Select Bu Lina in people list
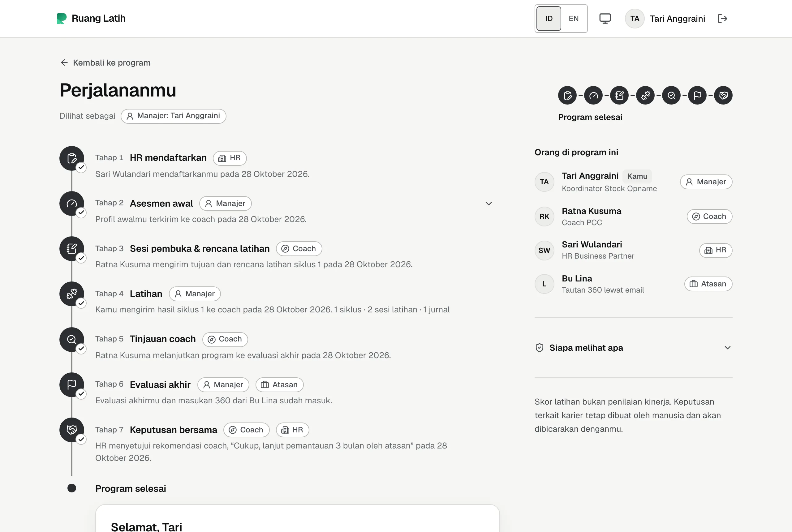Screen dimensions: 792x532 [x=633, y=284]
